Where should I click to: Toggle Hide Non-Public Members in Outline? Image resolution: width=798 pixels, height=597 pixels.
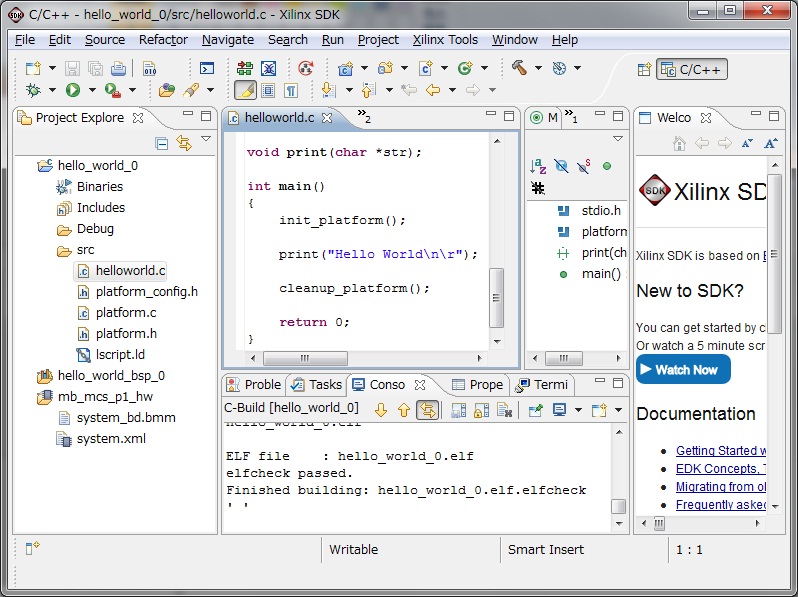(x=607, y=166)
